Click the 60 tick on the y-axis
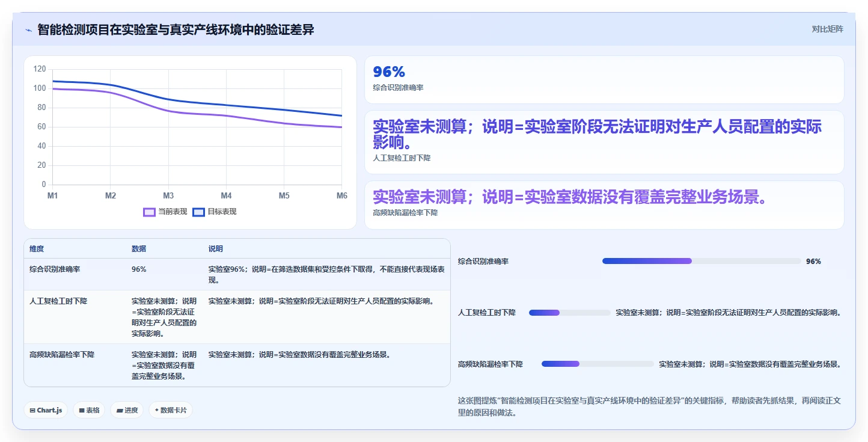This screenshot has width=868, height=442. tap(41, 127)
